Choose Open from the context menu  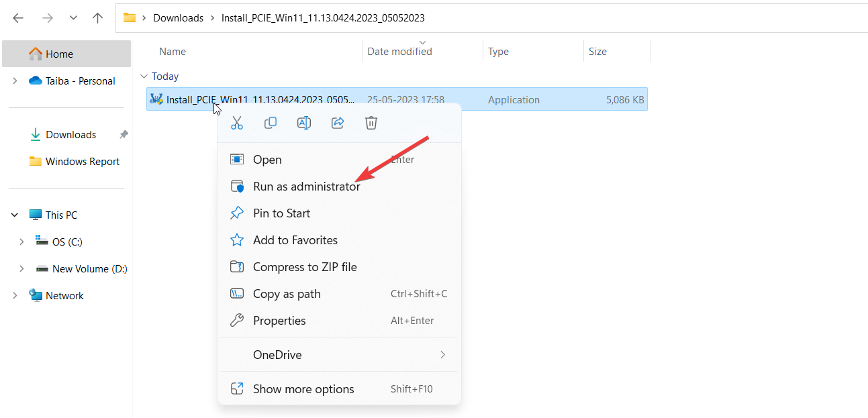point(339,160)
